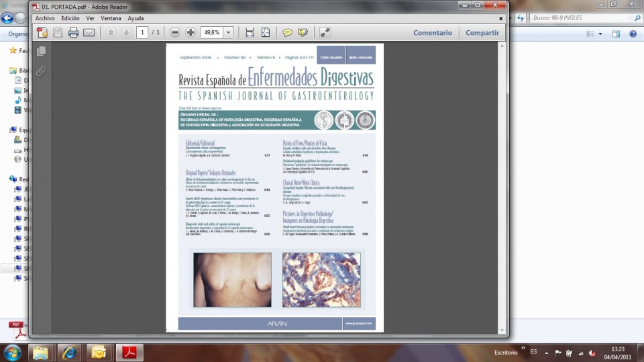Show hidden tray icons arrow

(546, 353)
